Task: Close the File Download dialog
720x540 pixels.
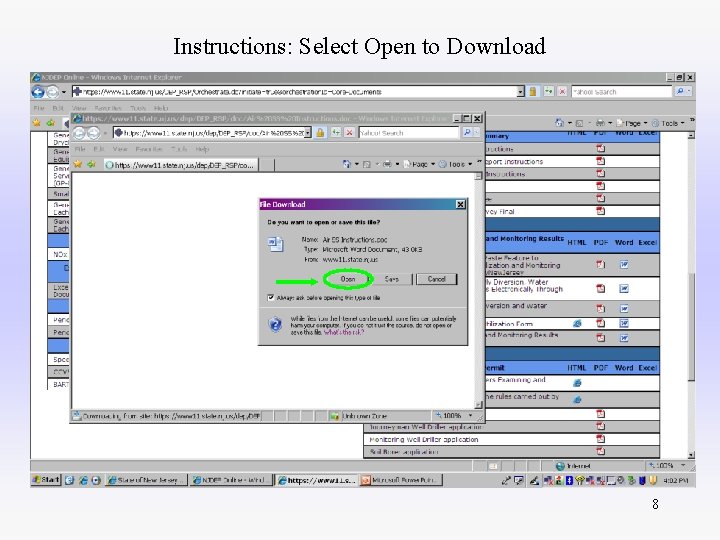Action: [460, 204]
